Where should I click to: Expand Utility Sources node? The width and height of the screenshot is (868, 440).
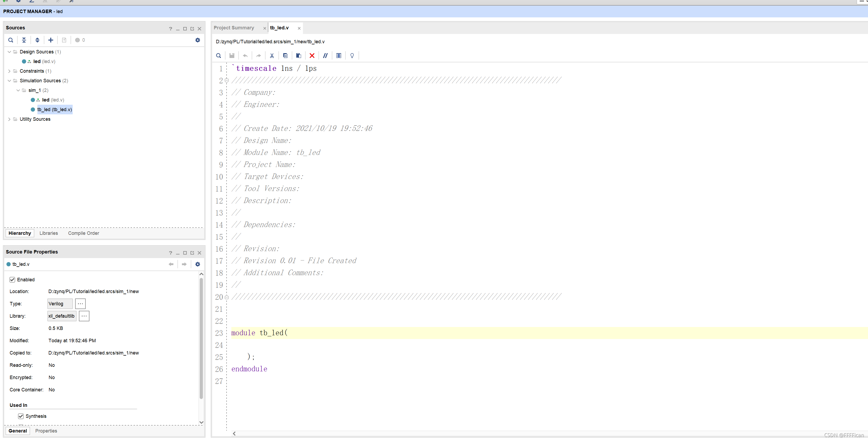9,119
